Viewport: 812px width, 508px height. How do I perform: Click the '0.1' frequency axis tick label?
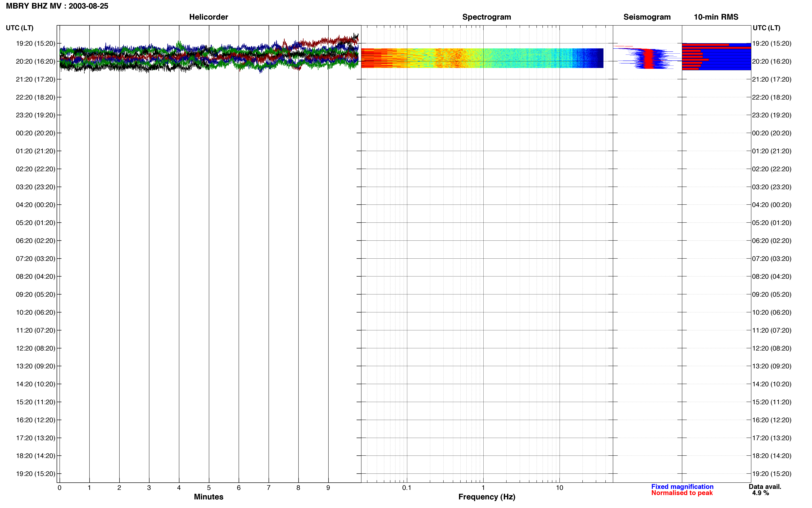click(x=407, y=487)
